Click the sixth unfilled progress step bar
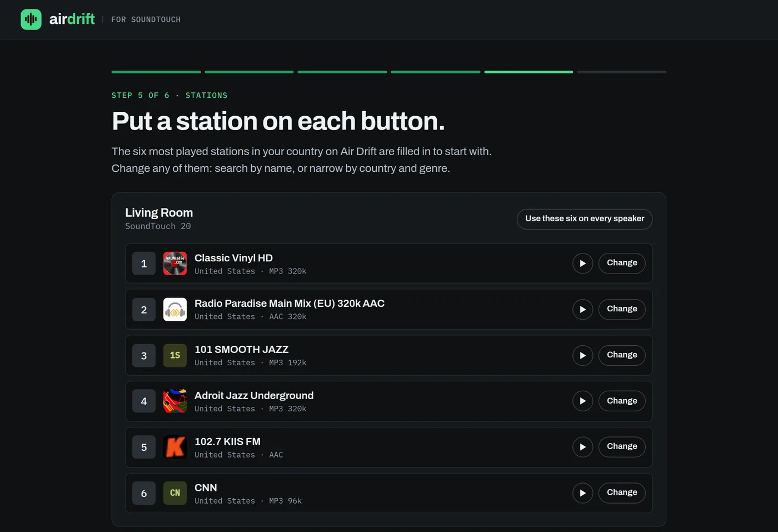Image resolution: width=778 pixels, height=532 pixels. coord(622,72)
